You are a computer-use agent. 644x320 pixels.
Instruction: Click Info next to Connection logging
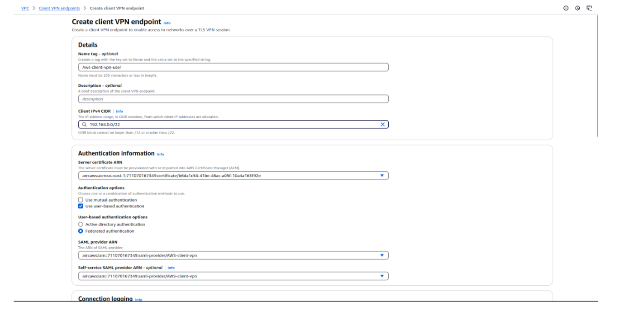(x=138, y=299)
